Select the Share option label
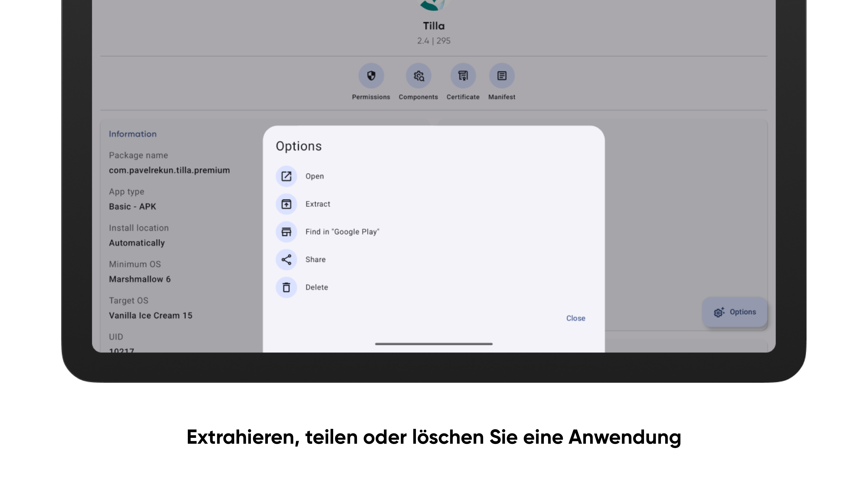The image size is (868, 488). [x=315, y=260]
